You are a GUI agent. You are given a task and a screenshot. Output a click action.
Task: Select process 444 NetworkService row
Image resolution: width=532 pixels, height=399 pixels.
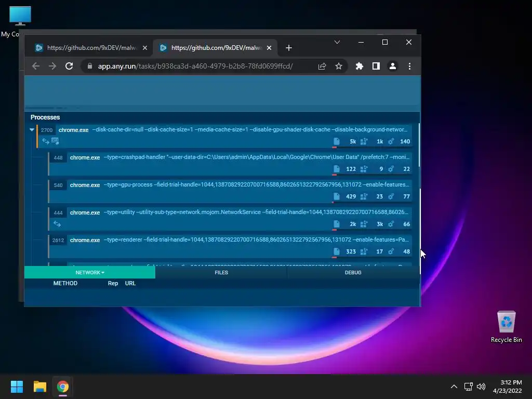pyautogui.click(x=230, y=218)
